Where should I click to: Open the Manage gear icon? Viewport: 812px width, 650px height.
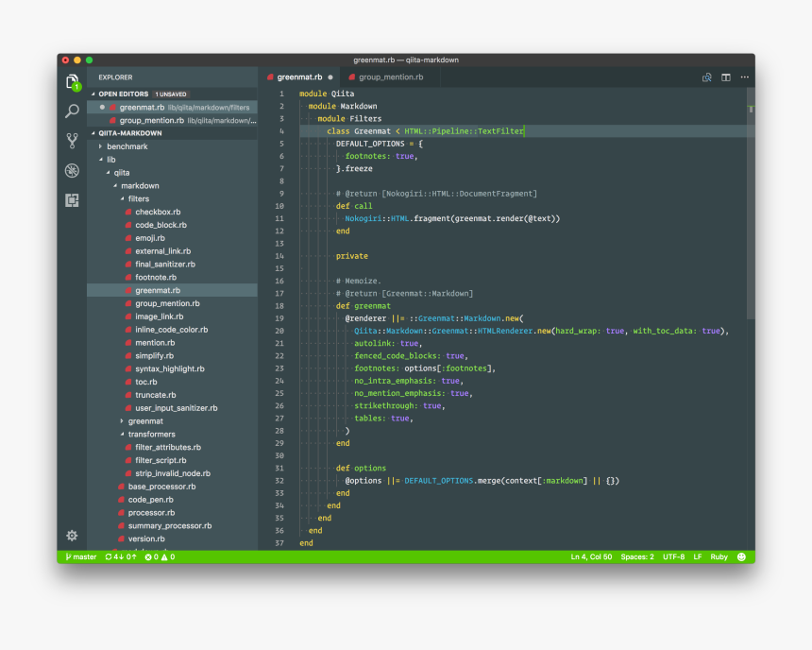tap(72, 536)
